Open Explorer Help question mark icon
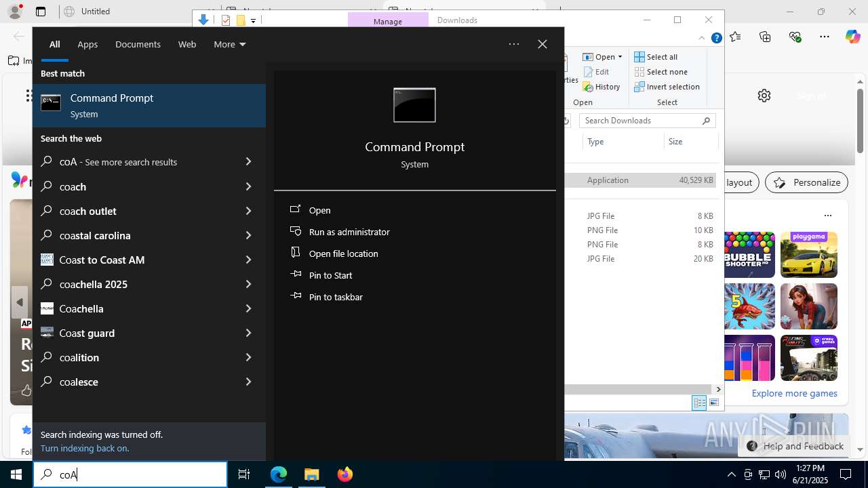This screenshot has width=868, height=488. pos(716,39)
